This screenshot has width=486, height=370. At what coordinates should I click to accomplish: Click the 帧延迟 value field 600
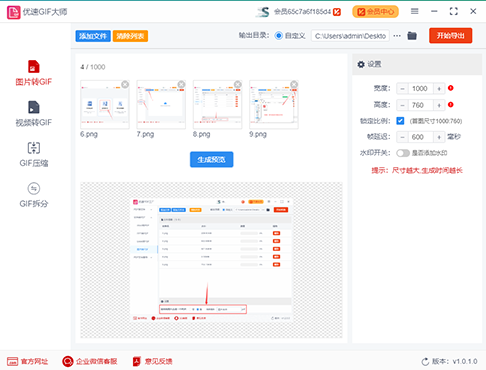pyautogui.click(x=420, y=137)
